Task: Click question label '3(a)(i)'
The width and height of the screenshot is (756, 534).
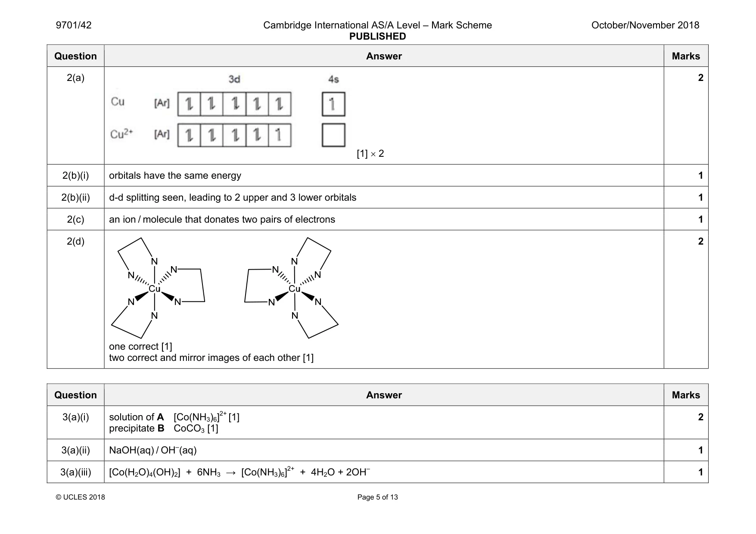Action: [75, 417]
